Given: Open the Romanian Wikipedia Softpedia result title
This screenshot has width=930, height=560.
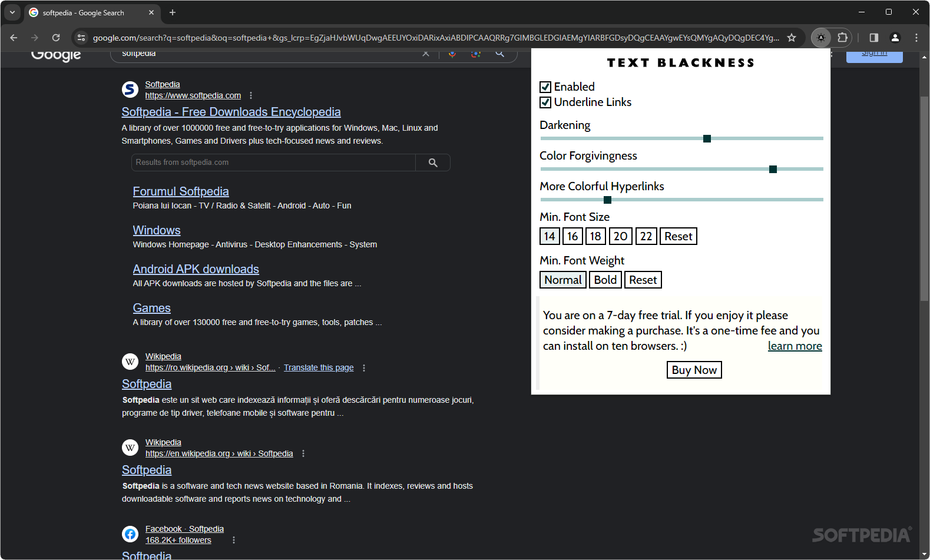Looking at the screenshot, I should click(x=147, y=384).
